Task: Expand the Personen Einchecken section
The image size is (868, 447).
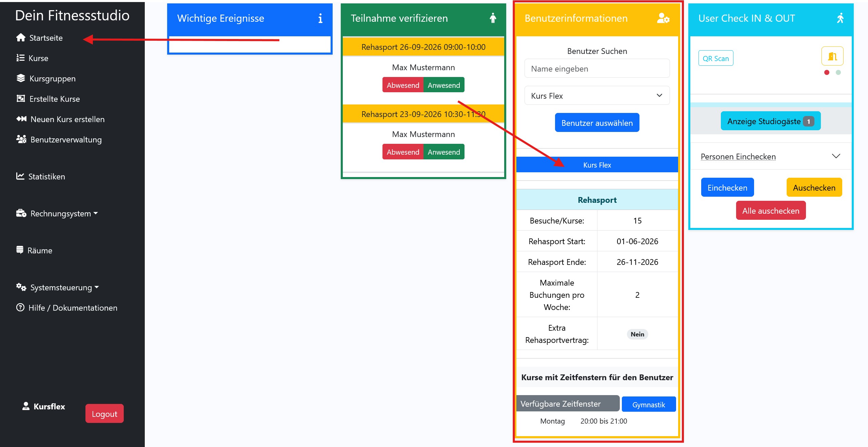Action: click(x=770, y=156)
